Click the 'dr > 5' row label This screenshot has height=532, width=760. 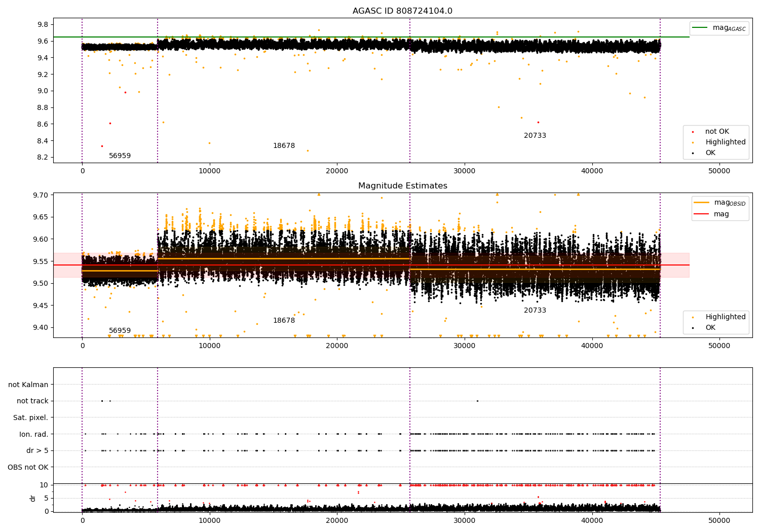(x=37, y=451)
